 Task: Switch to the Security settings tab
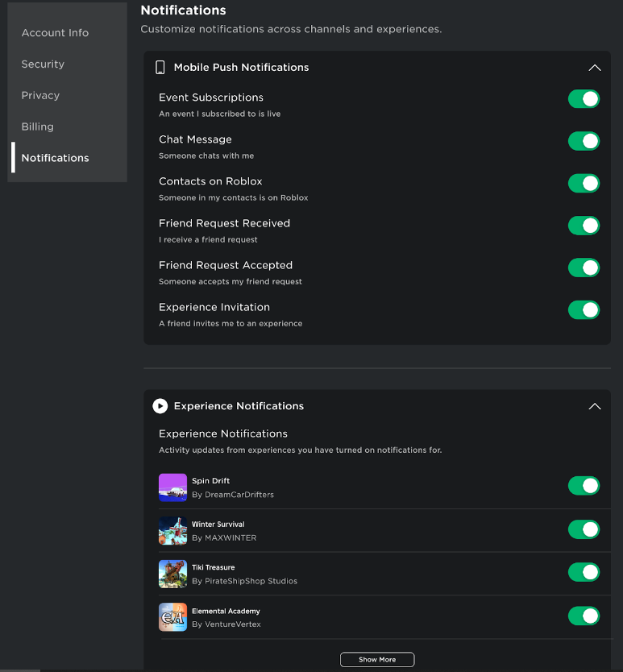click(43, 64)
